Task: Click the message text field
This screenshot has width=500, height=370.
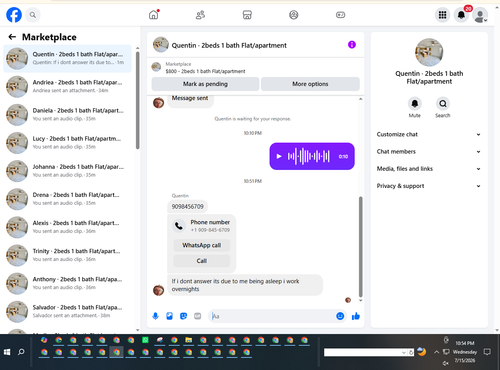Action: (x=272, y=316)
